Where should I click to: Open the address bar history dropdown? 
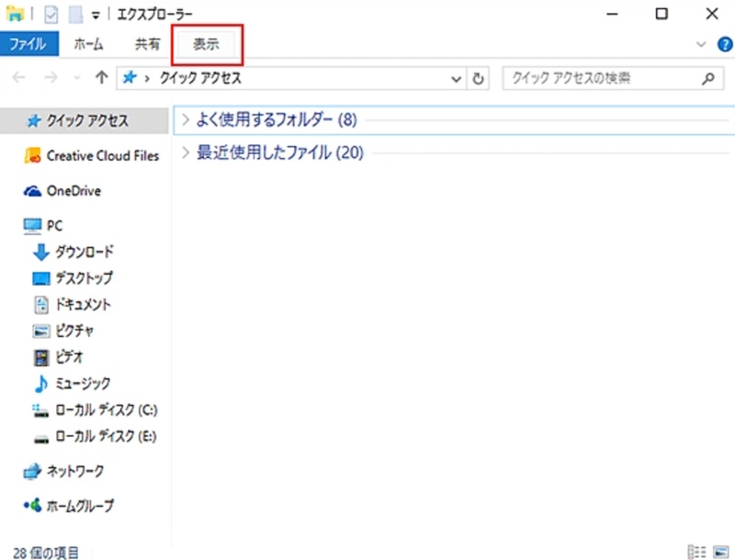click(457, 78)
